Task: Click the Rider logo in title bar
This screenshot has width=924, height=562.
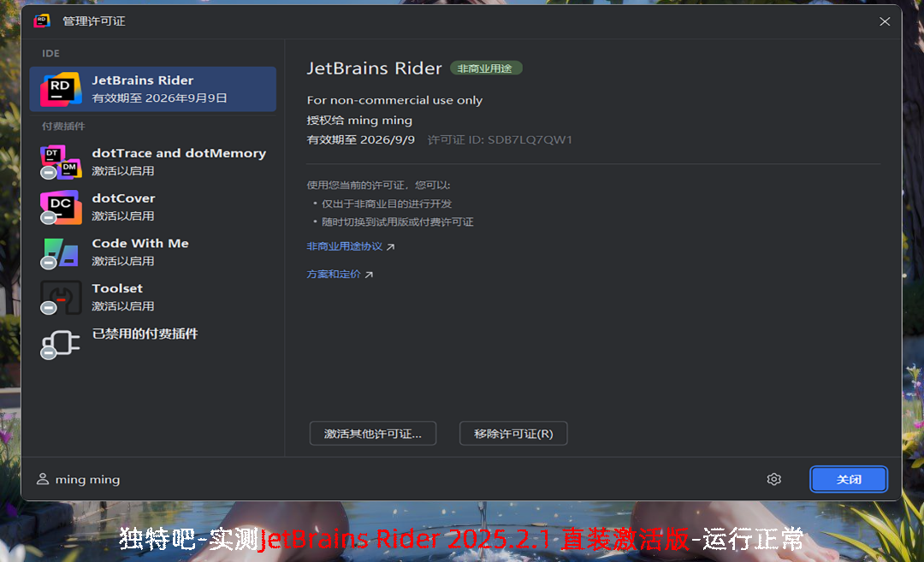Action: point(42,21)
